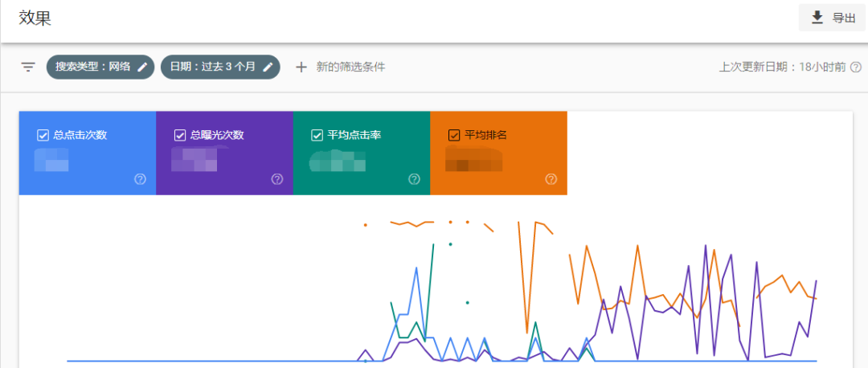Screen dimensions: 868x368
Task: Open help icon in 平均点击率 card
Action: click(x=414, y=178)
